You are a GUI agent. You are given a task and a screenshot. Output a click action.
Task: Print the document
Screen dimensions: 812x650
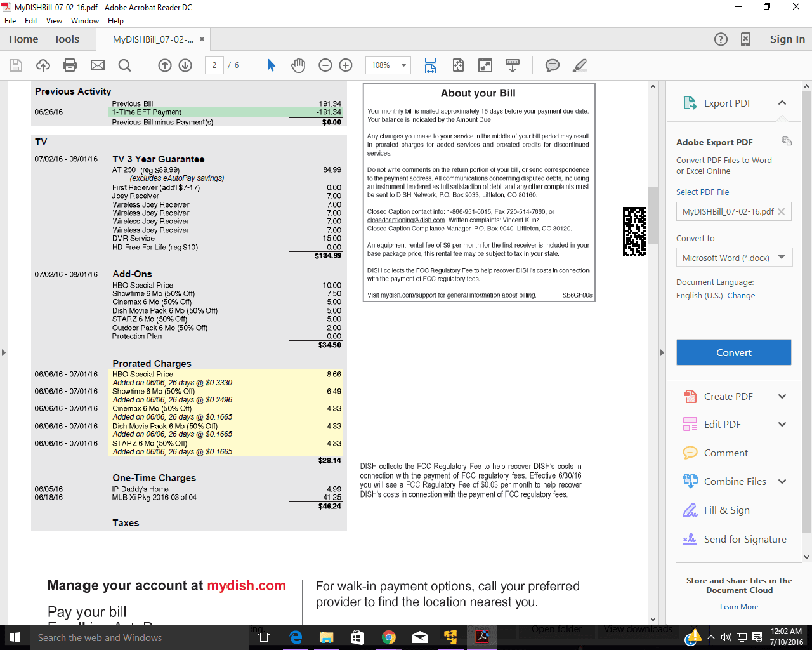point(70,65)
